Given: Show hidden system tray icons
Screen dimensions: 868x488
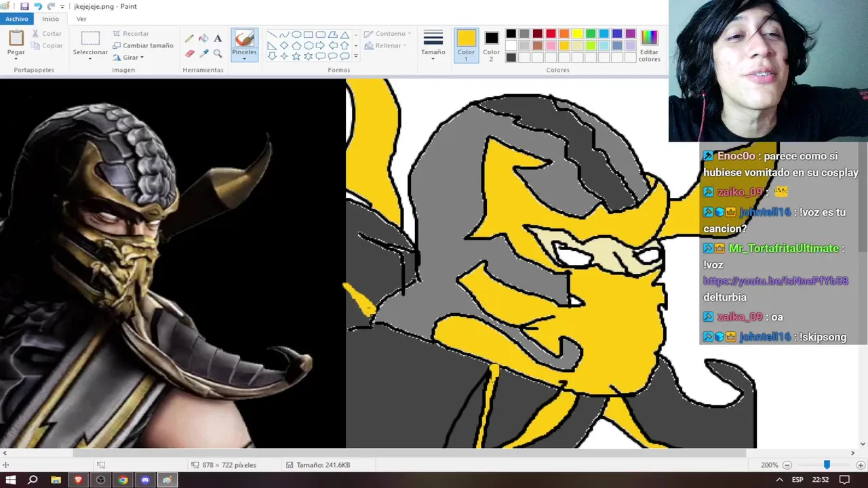Looking at the screenshot, I should 779,480.
